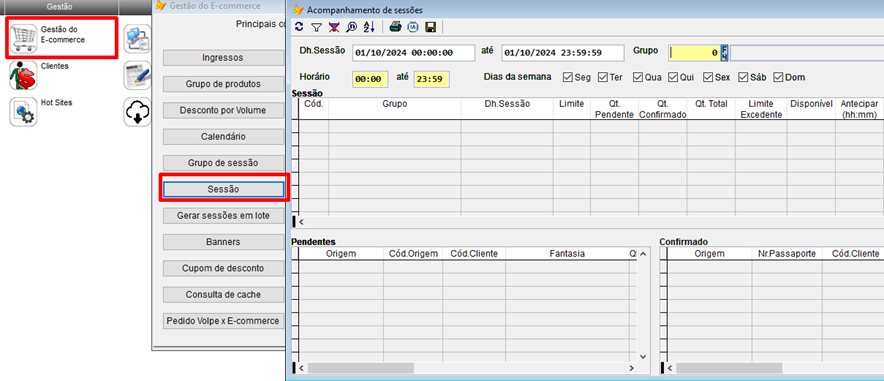Click the Sessão menu button
Viewport: 884px width, 381px height.
[x=223, y=189]
